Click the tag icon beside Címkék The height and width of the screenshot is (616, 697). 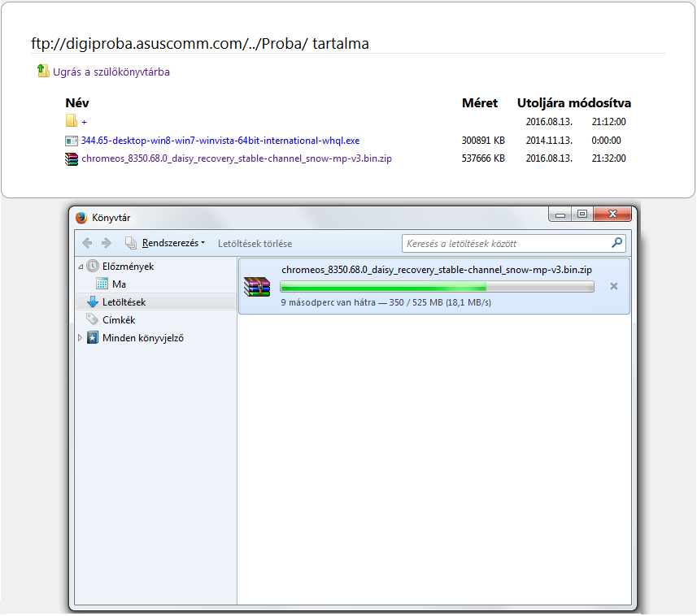(92, 319)
